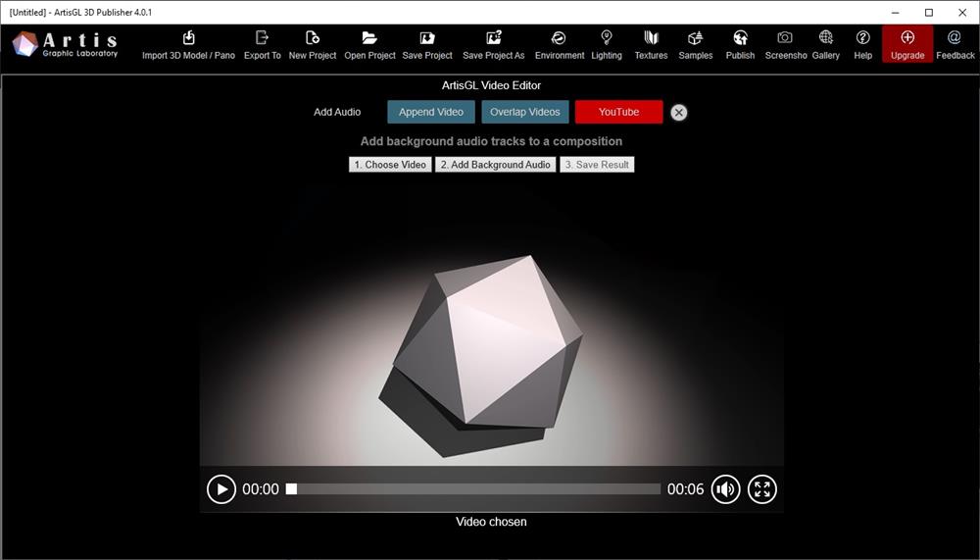Open the Gallery
Image resolution: width=980 pixels, height=560 pixels.
(x=825, y=45)
